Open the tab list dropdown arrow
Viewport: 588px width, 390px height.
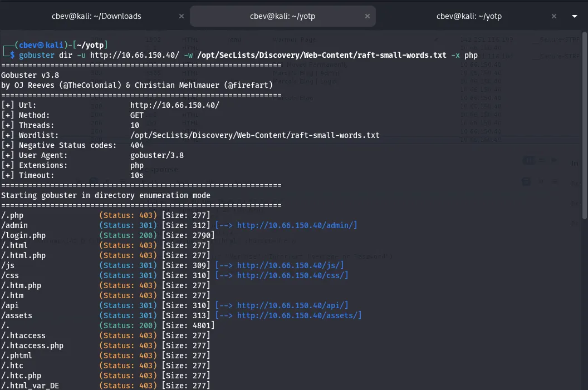click(575, 16)
